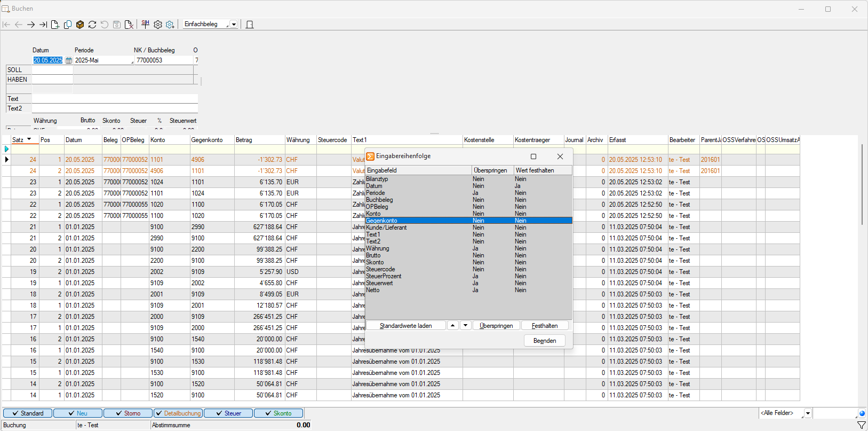This screenshot has height=431, width=868.
Task: Click the delete document icon
Action: (x=129, y=25)
